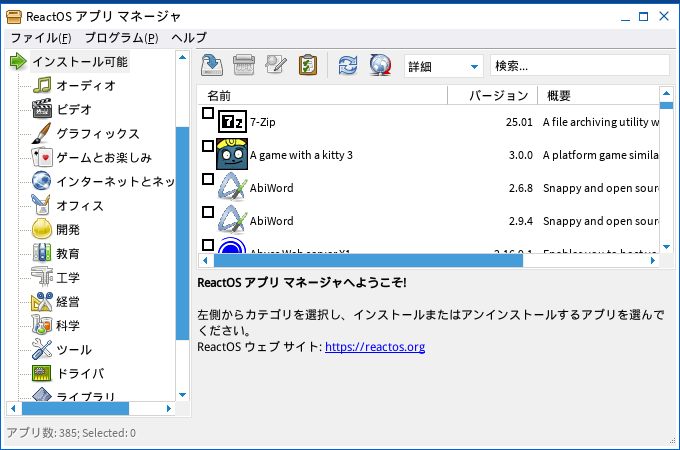Select the インストール可能 tree label
This screenshot has width=680, height=450.
tap(80, 62)
